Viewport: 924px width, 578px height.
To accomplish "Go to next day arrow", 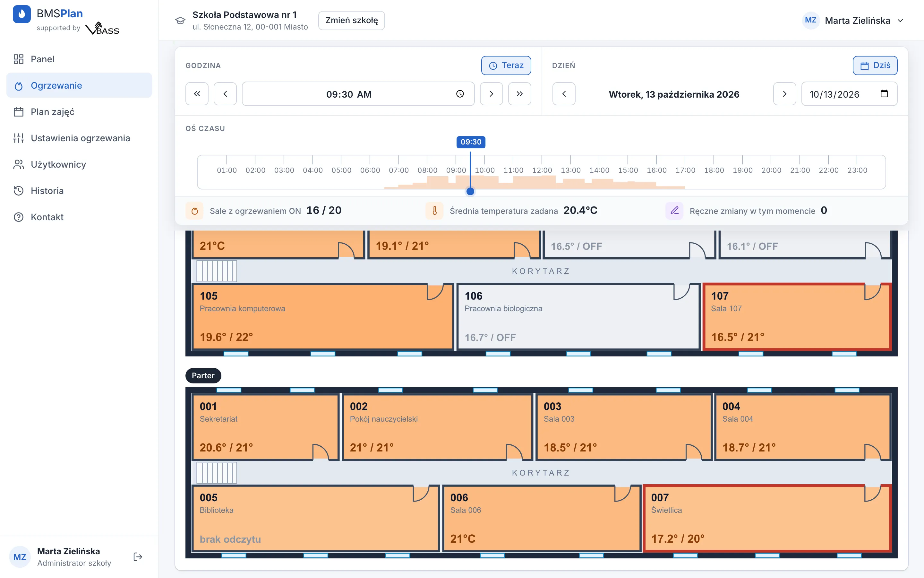I will [785, 94].
